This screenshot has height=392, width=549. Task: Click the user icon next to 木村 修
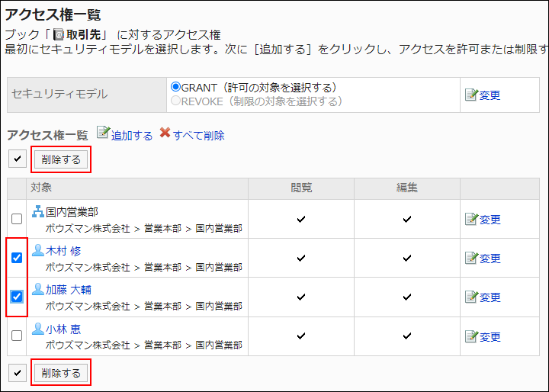(x=38, y=250)
